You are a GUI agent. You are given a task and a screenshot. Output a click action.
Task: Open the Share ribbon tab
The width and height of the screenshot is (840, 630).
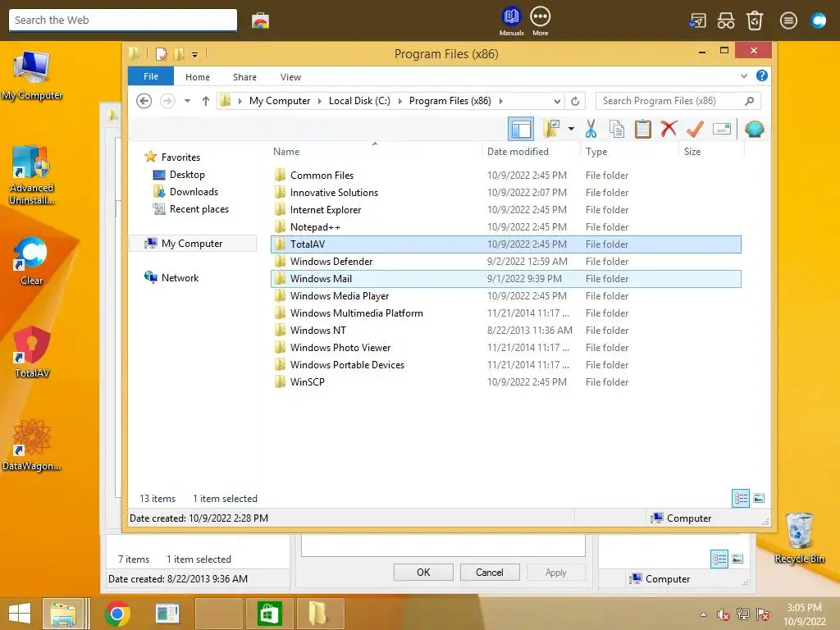tap(244, 77)
